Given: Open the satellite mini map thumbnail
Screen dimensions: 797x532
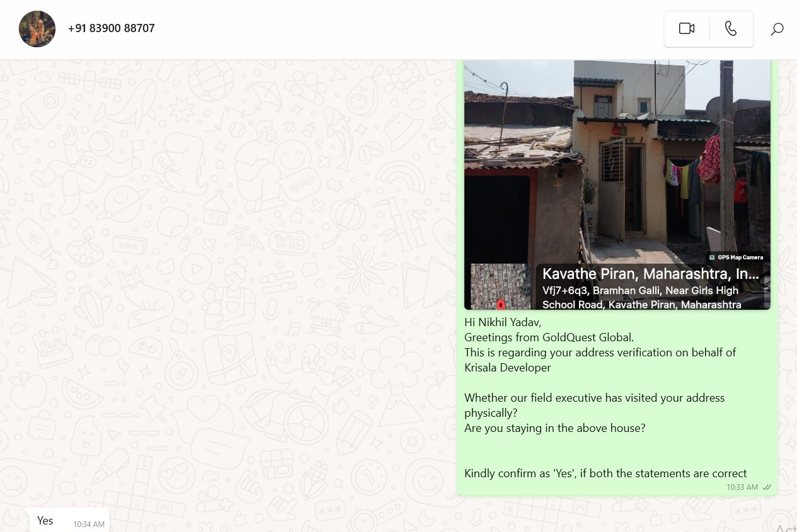Looking at the screenshot, I should pos(501,286).
